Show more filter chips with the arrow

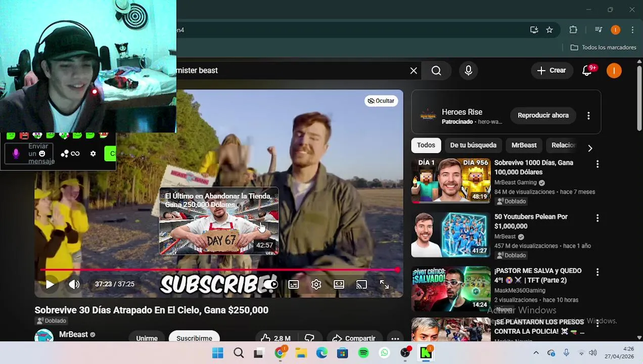click(590, 148)
